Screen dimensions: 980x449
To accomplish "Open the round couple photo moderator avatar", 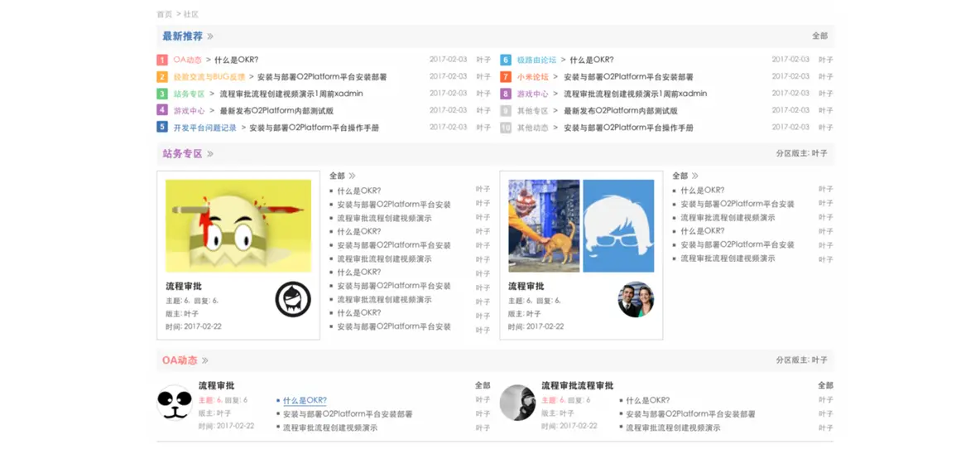I will [x=636, y=299].
